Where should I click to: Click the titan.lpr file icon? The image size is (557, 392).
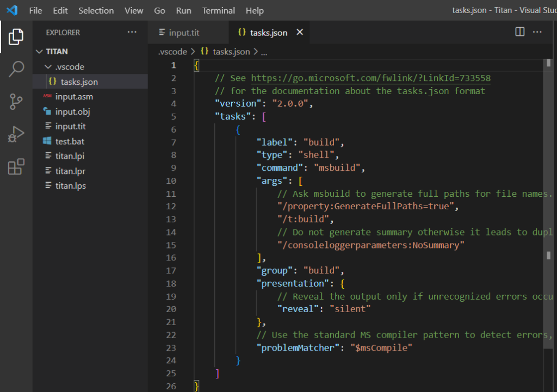pos(48,171)
